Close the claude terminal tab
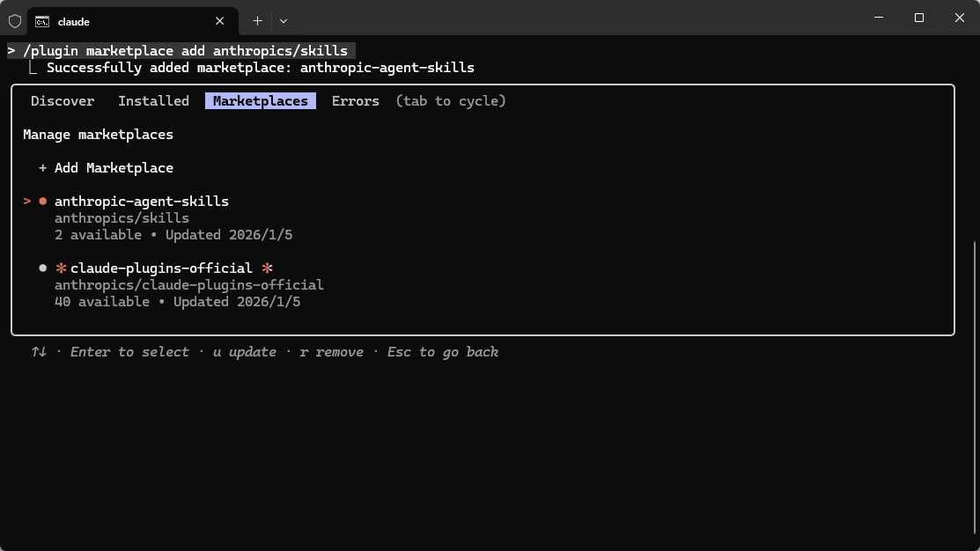This screenshot has height=551, width=980. click(x=220, y=21)
